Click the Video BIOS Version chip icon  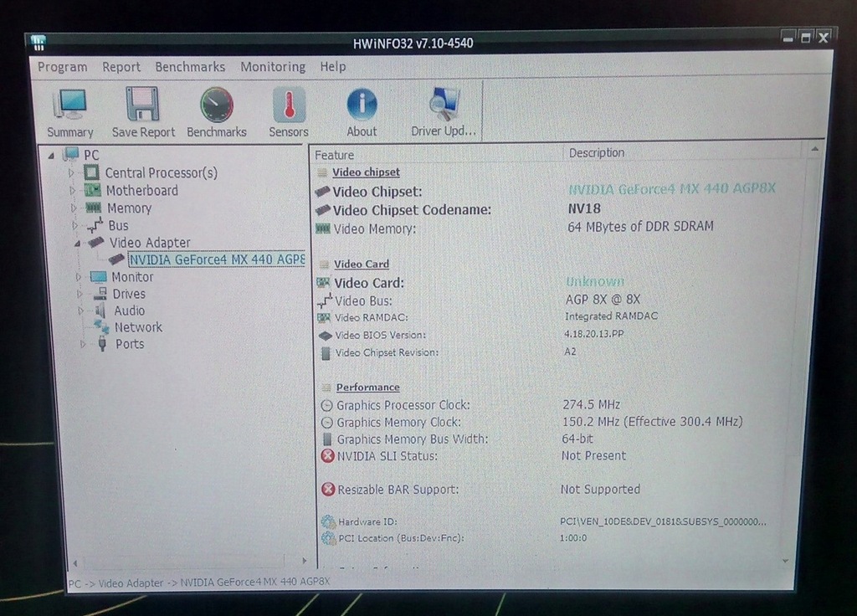[x=326, y=336]
